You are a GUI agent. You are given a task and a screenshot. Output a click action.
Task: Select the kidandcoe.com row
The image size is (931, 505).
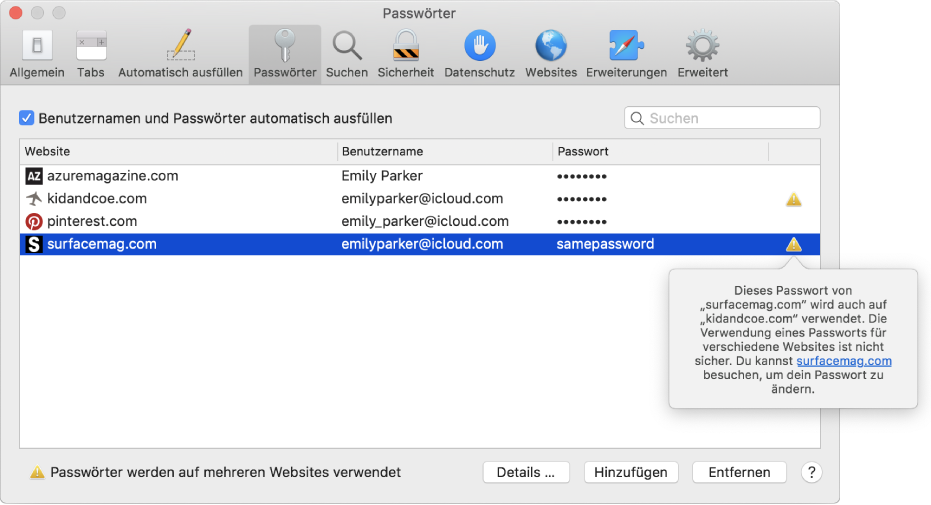tap(420, 198)
